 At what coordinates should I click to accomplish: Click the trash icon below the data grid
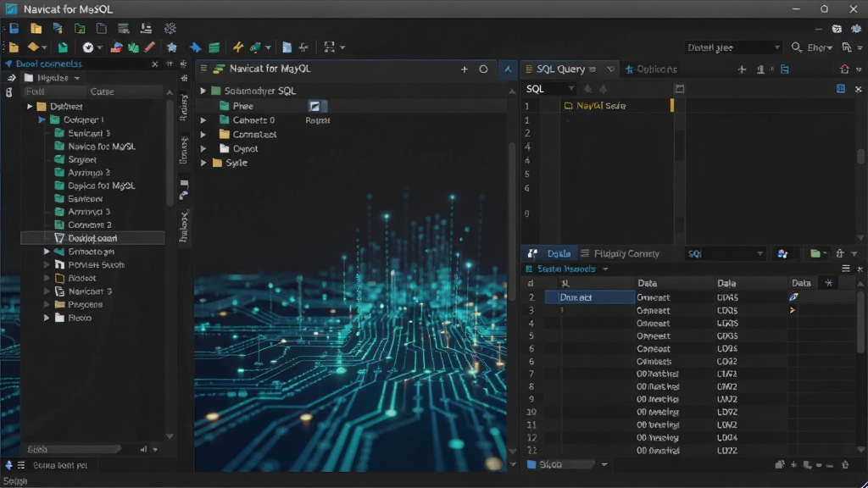pyautogui.click(x=845, y=465)
